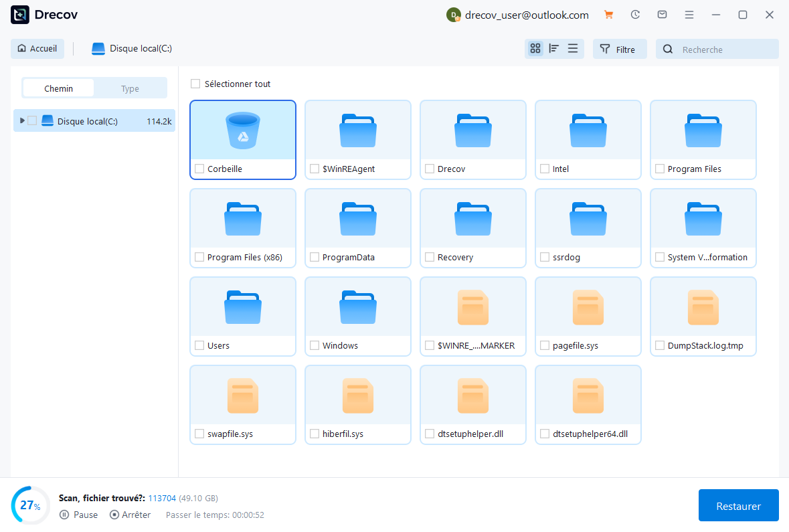Switch to plain list view
789x532 pixels.
point(573,48)
